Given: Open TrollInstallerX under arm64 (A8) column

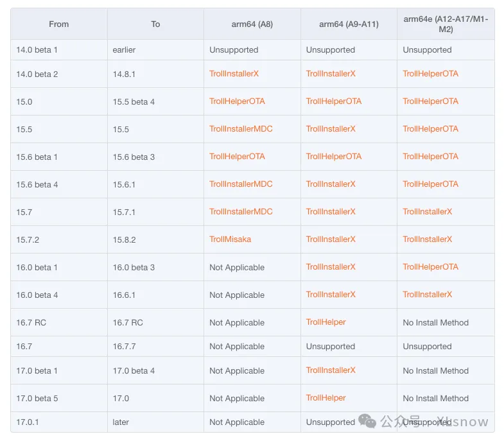Looking at the screenshot, I should tap(234, 74).
